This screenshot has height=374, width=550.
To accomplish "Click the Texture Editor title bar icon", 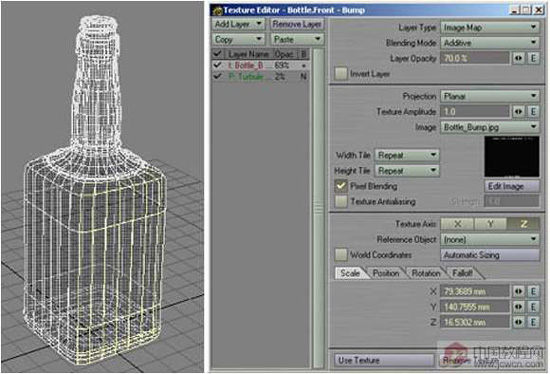I will click(217, 11).
